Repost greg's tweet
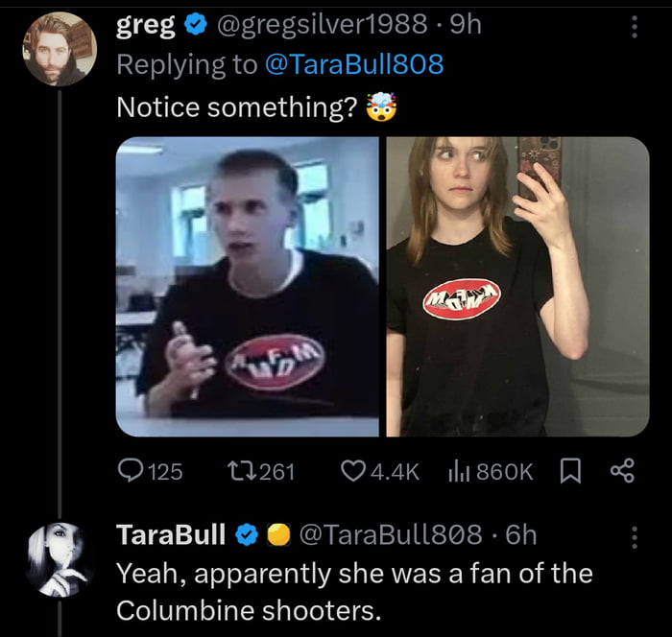 [239, 470]
